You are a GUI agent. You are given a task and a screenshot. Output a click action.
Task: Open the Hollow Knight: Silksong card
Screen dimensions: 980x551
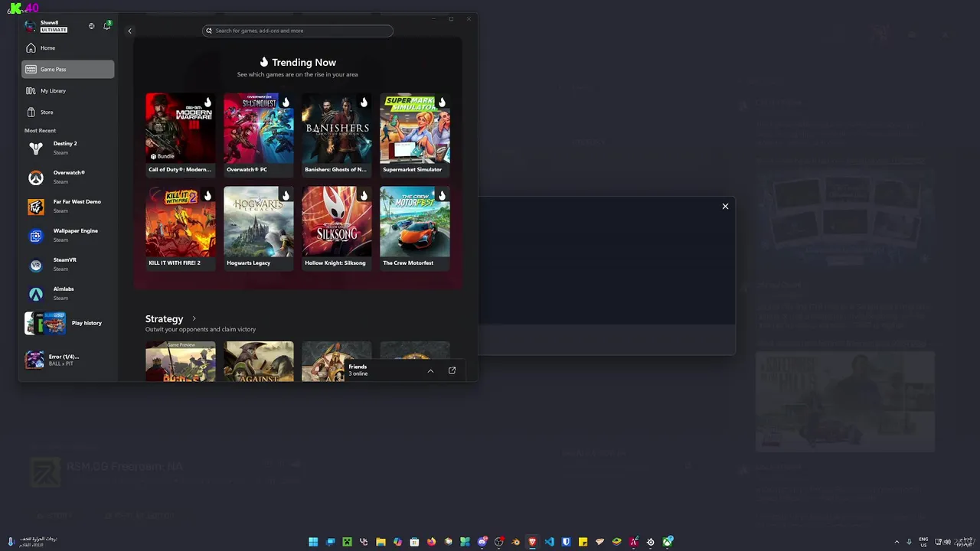coord(337,228)
